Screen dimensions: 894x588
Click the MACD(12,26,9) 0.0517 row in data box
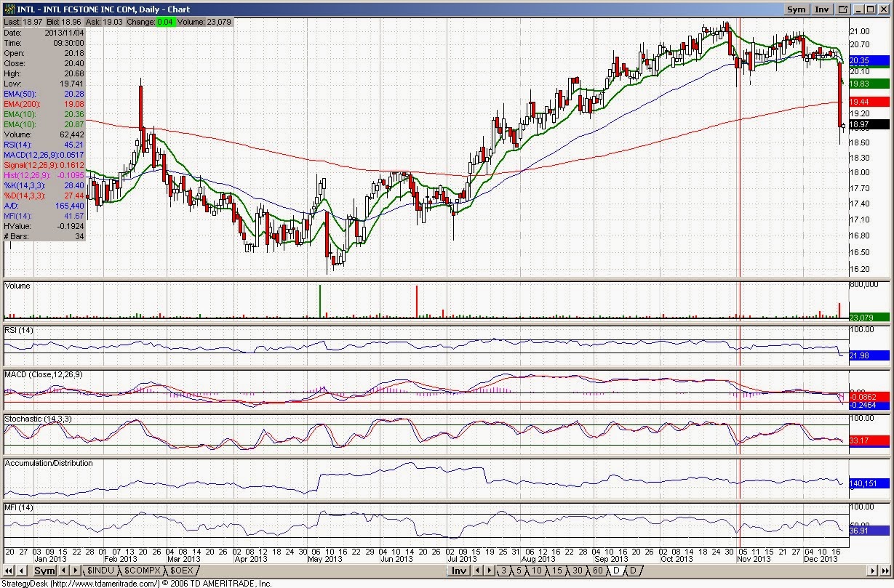[x=44, y=155]
